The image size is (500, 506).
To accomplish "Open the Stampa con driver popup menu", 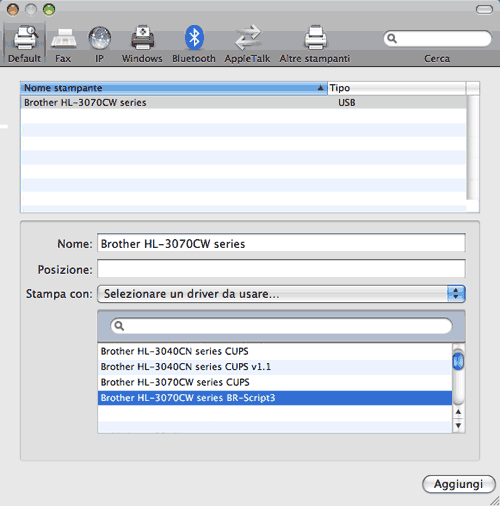I will (x=281, y=294).
